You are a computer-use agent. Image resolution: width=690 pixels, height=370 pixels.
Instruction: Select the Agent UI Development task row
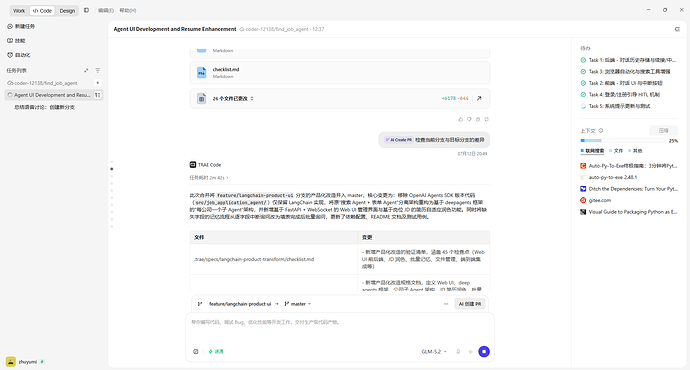[x=54, y=95]
